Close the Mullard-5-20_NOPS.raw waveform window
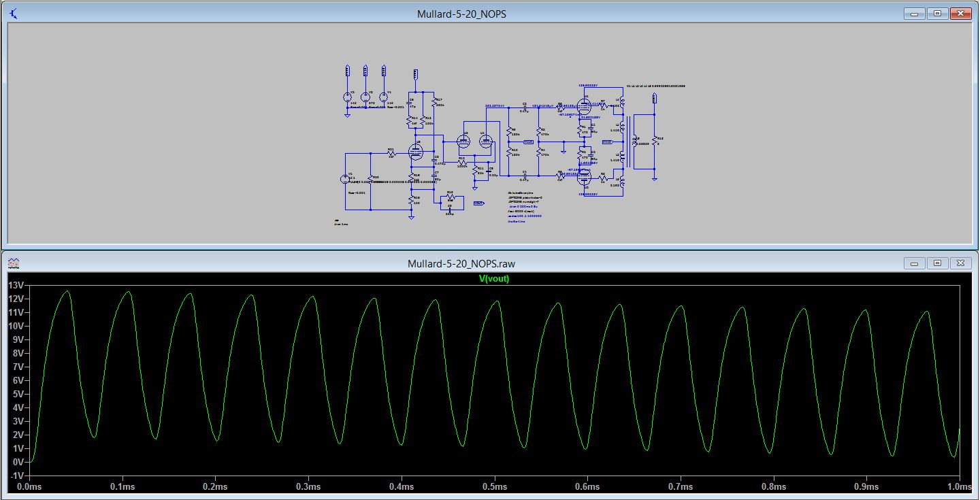Viewport: 980px width, 500px height. [x=960, y=263]
